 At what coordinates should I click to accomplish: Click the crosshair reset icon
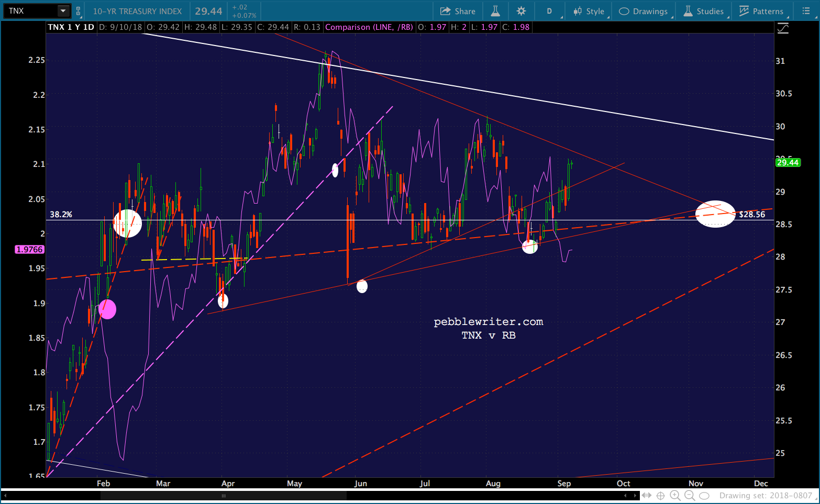(x=661, y=496)
